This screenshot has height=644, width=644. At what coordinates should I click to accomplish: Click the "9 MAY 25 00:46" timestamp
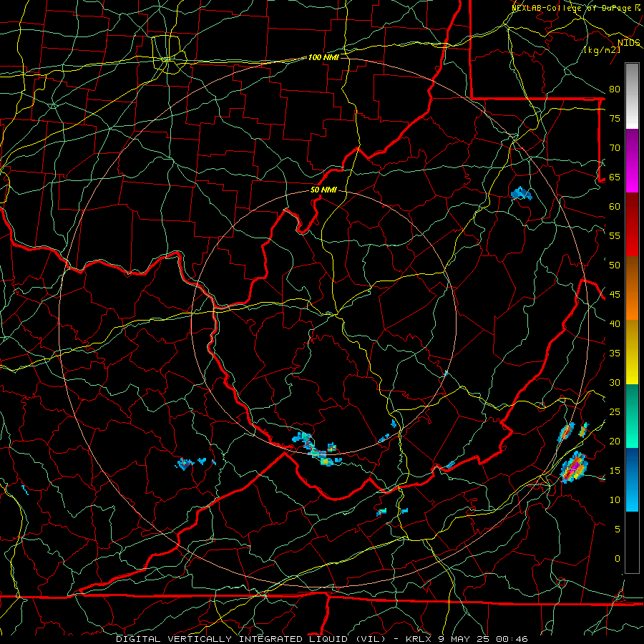(x=484, y=639)
